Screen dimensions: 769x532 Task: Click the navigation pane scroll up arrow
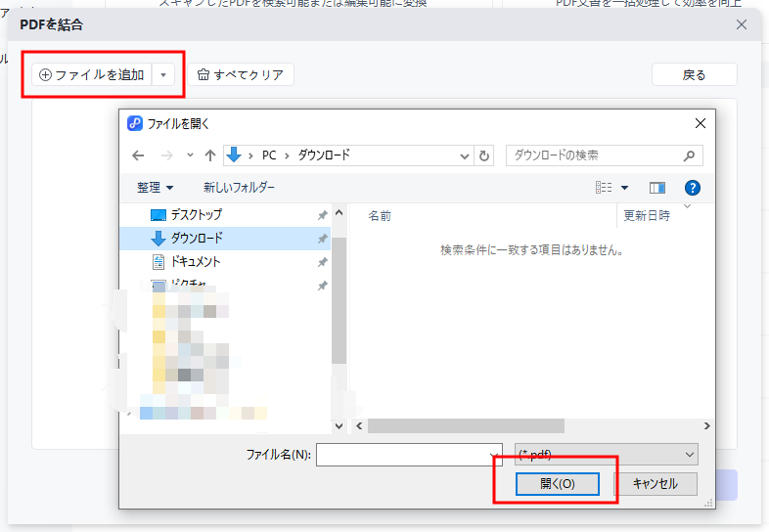point(339,213)
